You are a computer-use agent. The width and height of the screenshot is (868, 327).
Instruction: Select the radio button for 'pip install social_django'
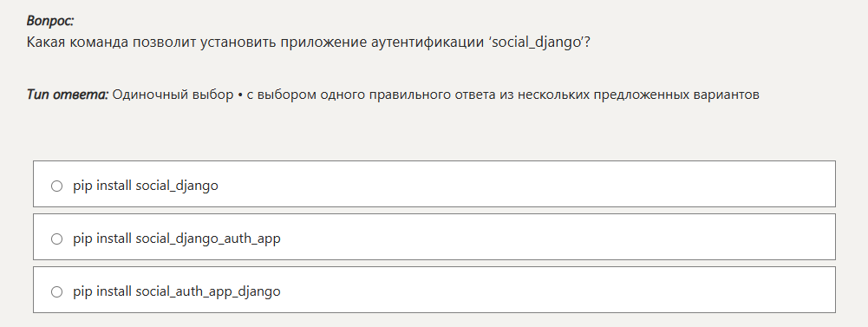click(x=56, y=186)
